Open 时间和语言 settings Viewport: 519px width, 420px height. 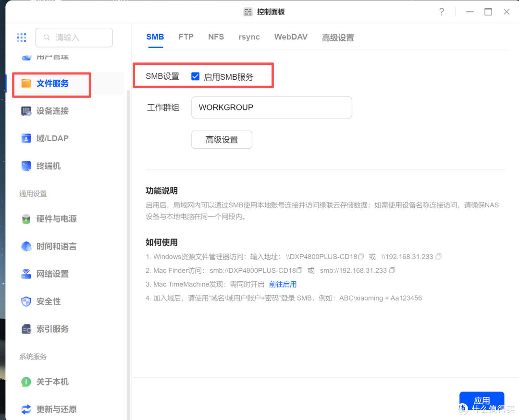57,246
